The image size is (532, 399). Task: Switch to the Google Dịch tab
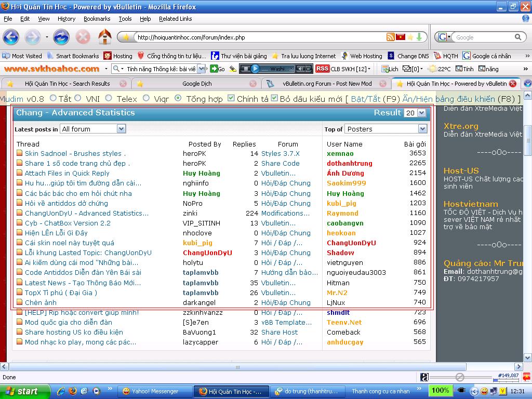tap(196, 83)
